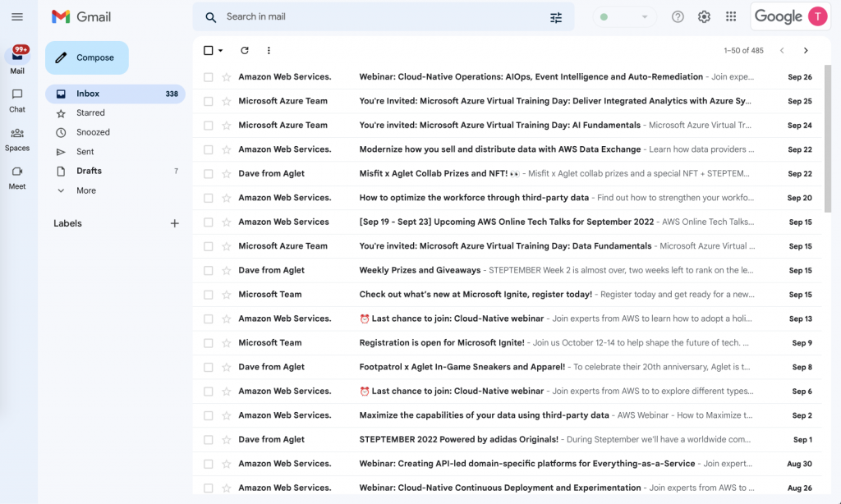841x504 pixels.
Task: Show search options filter icon
Action: point(556,18)
